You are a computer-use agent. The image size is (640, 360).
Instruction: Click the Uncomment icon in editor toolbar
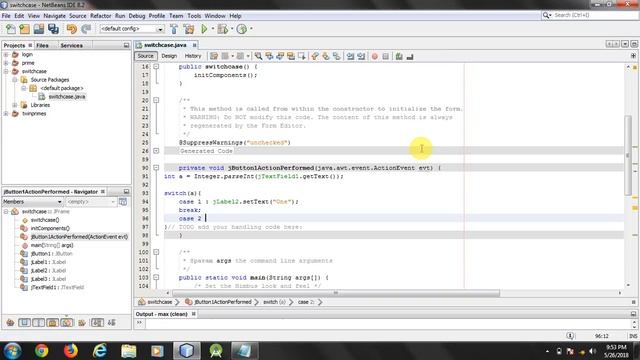[x=410, y=56]
